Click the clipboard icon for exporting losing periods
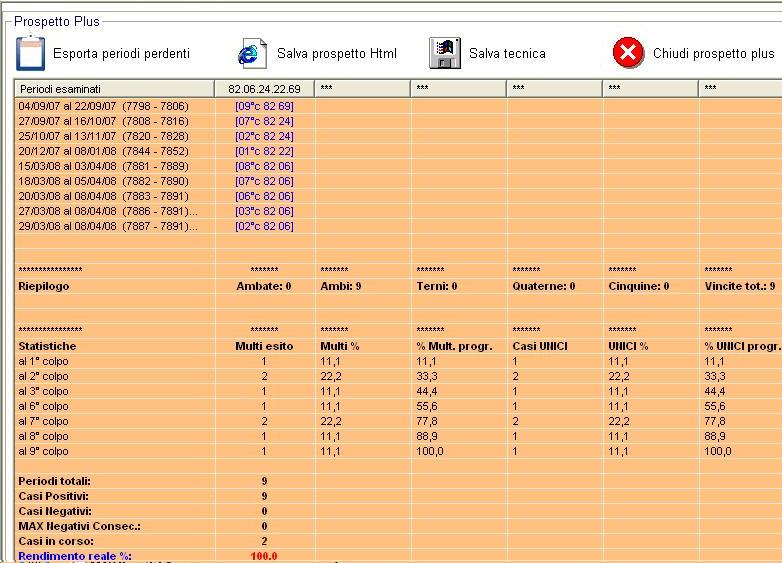The height and width of the screenshot is (563, 782). 31,52
